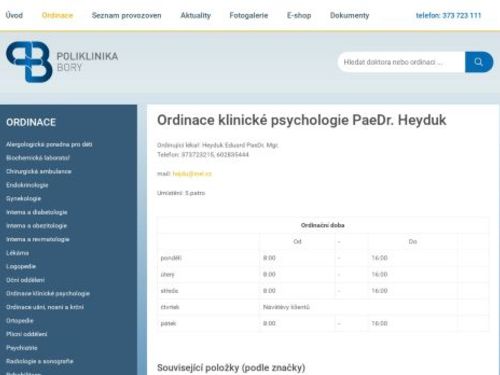Open Alergologická poradna pro děti
Image resolution: width=500 pixels, height=375 pixels.
pos(49,144)
